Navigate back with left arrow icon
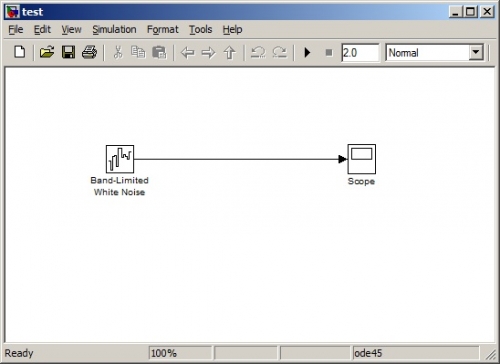Screen dimensions: 500x364 pos(188,53)
